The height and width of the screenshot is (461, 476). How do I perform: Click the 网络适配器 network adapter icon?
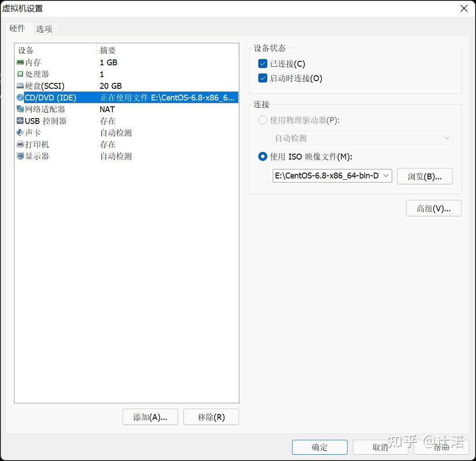pyautogui.click(x=20, y=109)
